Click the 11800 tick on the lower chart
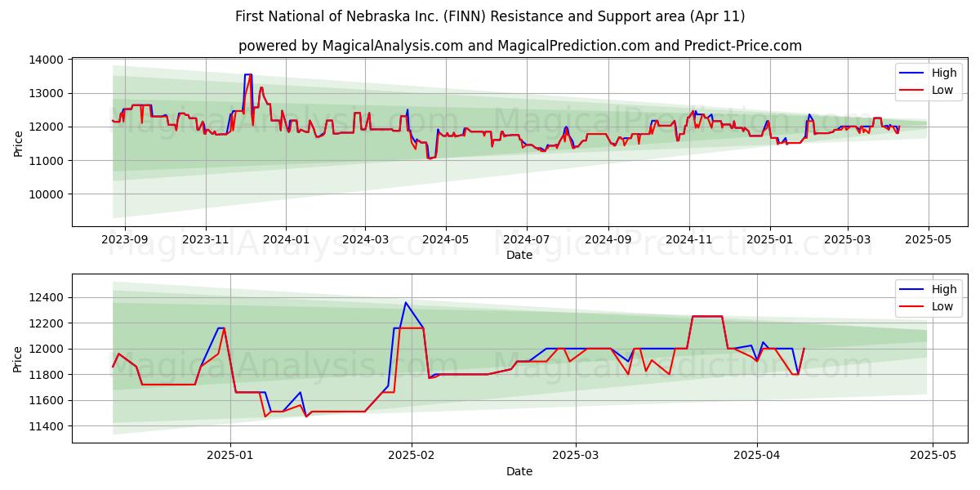980x490 pixels. 47,375
